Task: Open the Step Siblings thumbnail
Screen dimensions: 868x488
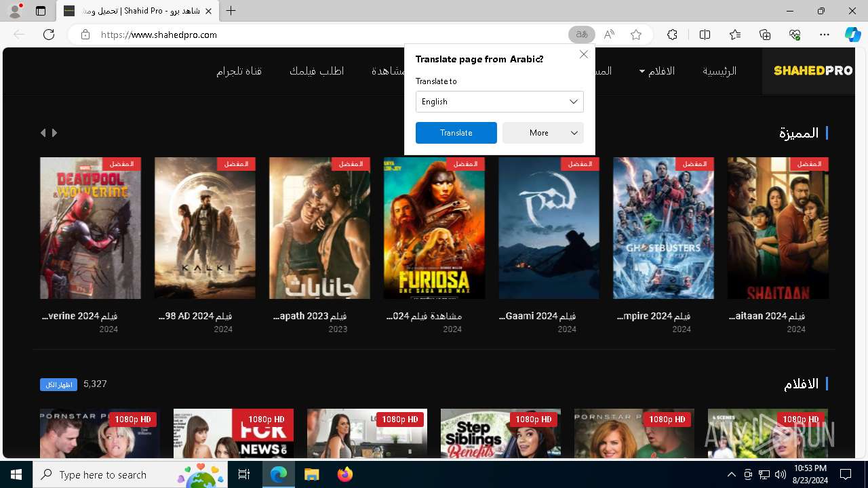Action: click(500, 434)
